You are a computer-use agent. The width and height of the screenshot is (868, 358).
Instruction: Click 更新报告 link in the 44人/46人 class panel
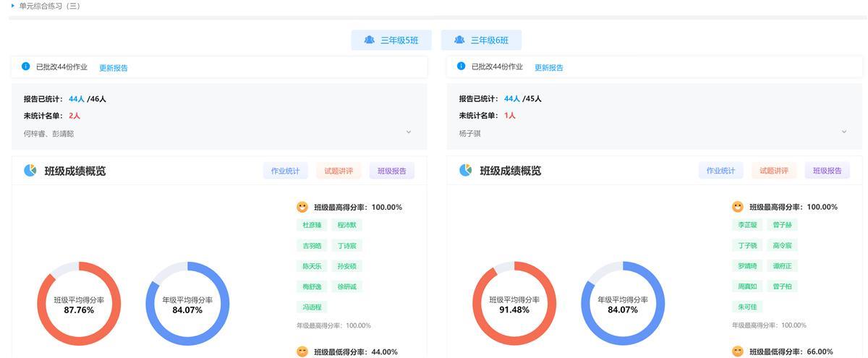(114, 68)
